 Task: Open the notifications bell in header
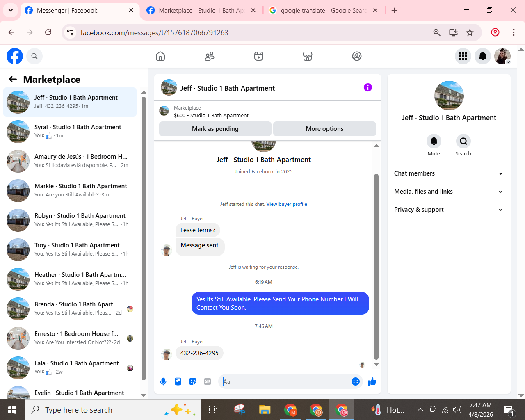[483, 56]
